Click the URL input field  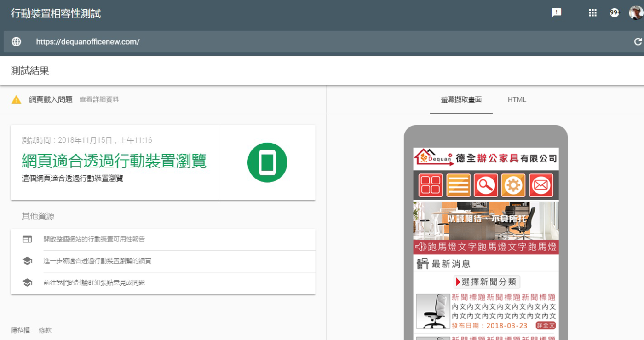click(322, 42)
